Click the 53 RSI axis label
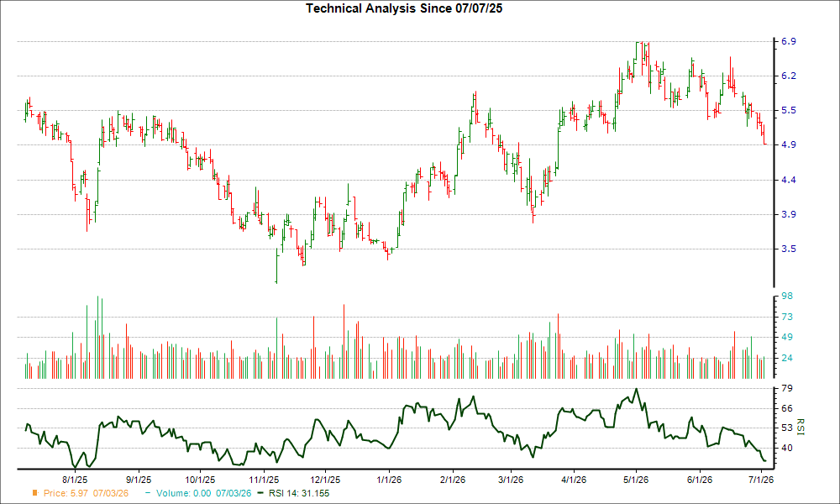The width and height of the screenshot is (840, 504). (x=787, y=428)
